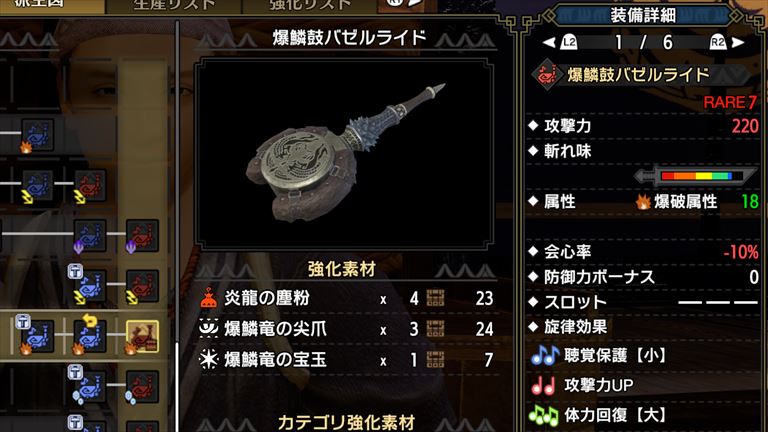Click the blue horn node with ice element
Viewport: 768px width, 432px height.
coord(90,386)
